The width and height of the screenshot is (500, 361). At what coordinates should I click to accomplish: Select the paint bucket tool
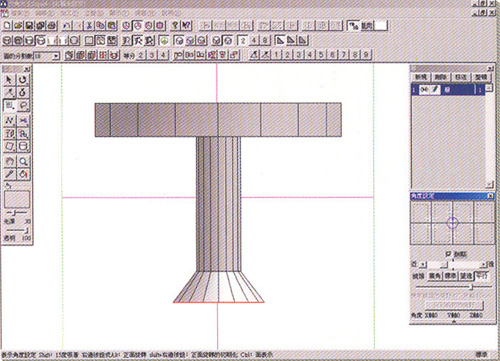click(x=23, y=174)
